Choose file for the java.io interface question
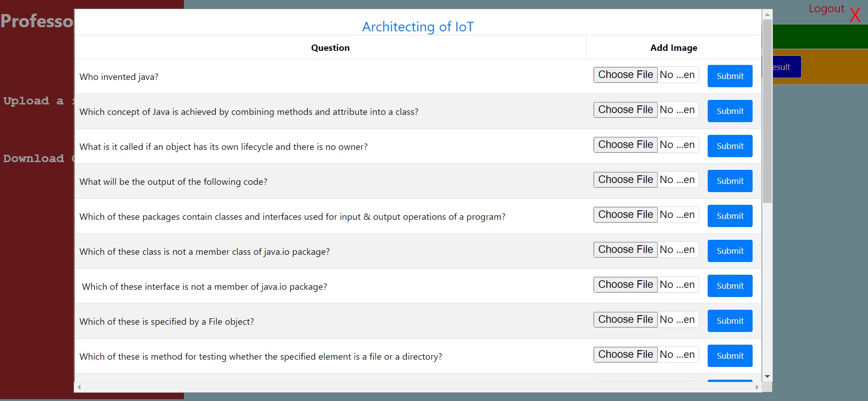Viewport: 868px width, 401px height. click(625, 285)
